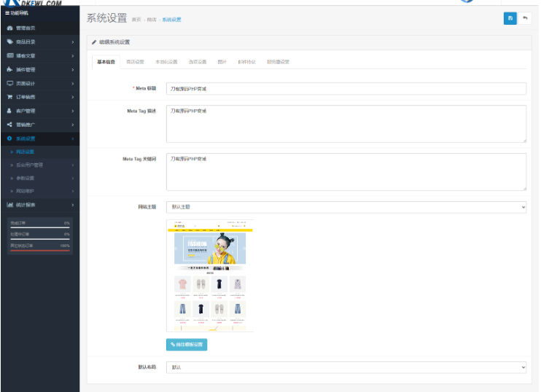Click the blue save icon button
Viewport: 541px width, 392px height.
tap(510, 18)
